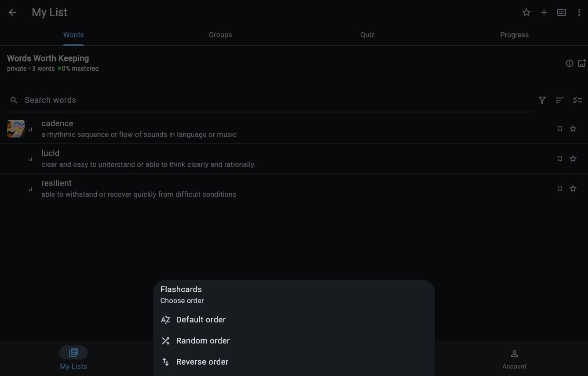This screenshot has height=376, width=588.
Task: Open the word resilient
Action: [294, 188]
